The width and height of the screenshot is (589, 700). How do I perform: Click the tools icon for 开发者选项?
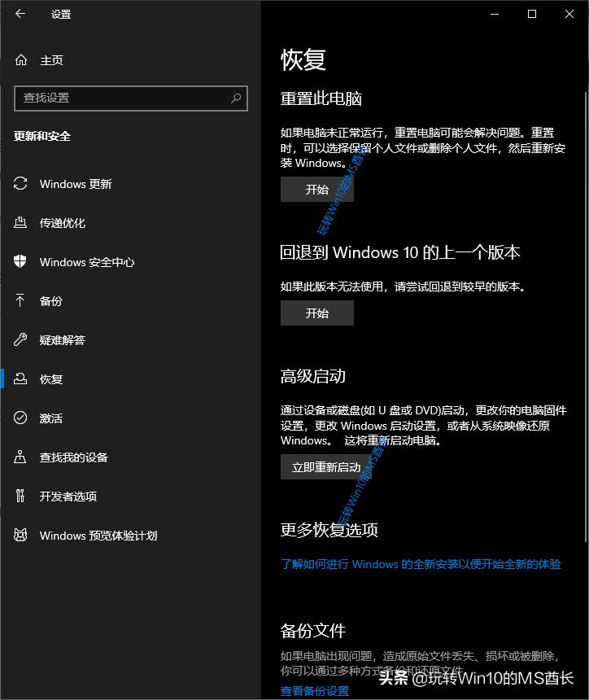[20, 496]
